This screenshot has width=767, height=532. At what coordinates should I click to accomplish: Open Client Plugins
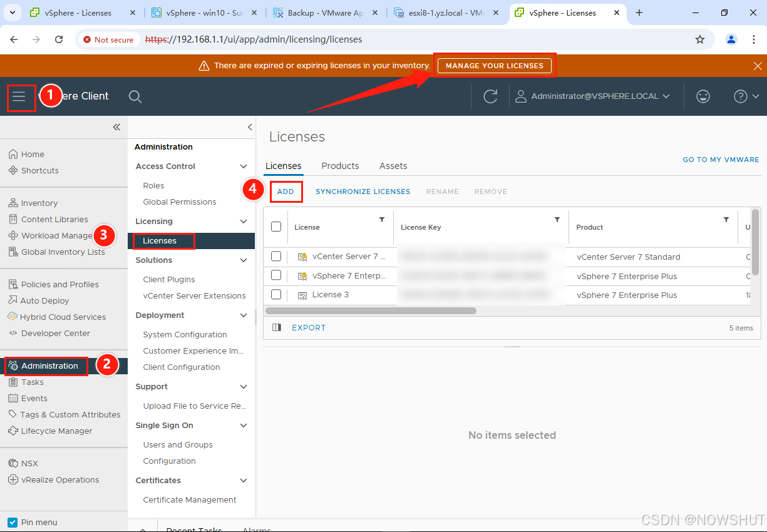tap(169, 279)
